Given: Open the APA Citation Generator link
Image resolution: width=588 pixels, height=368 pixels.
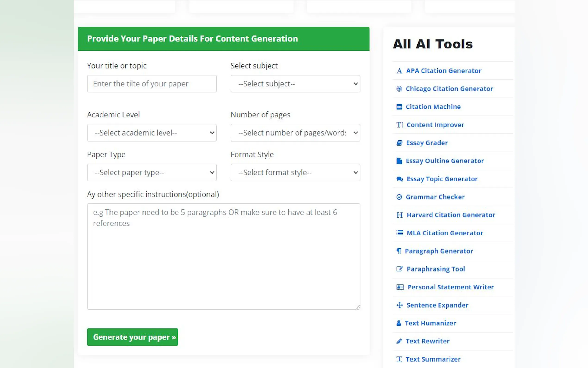Looking at the screenshot, I should (x=444, y=71).
